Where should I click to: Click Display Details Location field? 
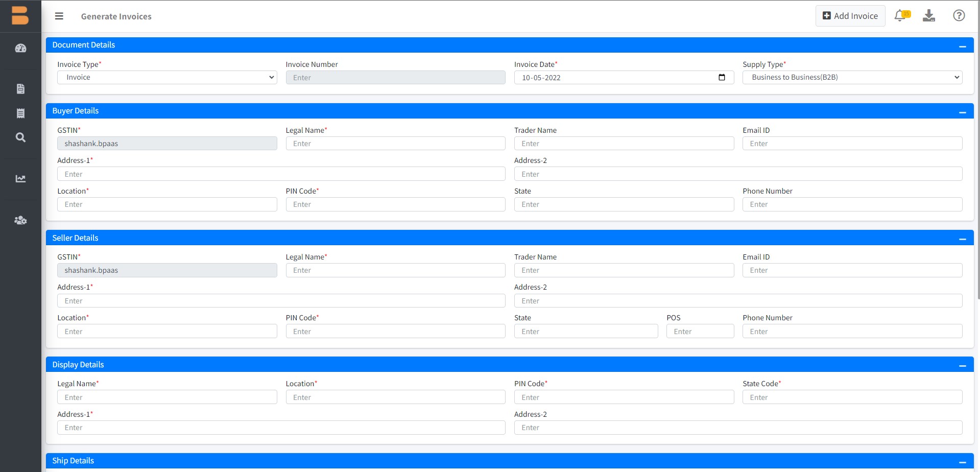point(395,397)
